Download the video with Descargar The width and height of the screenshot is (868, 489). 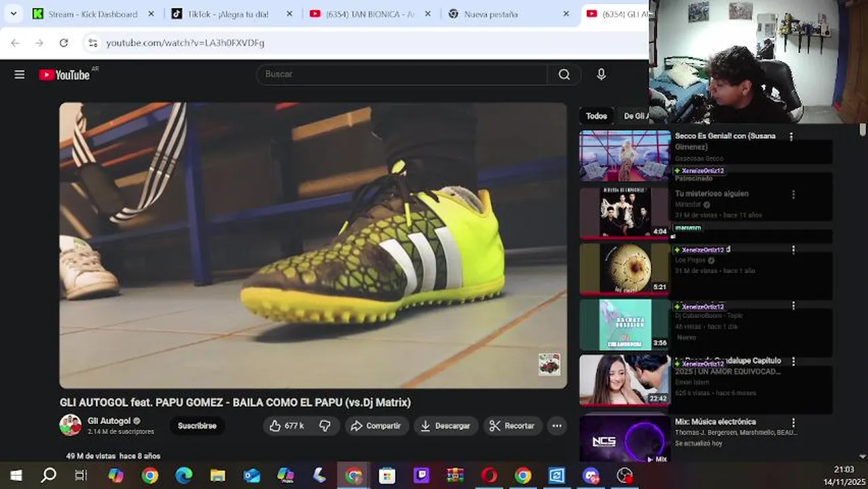click(446, 426)
